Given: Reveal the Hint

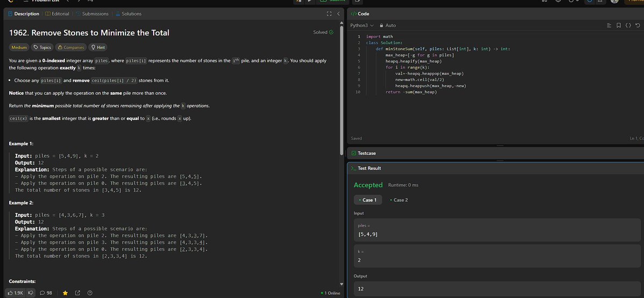Looking at the screenshot, I should click(x=98, y=47).
